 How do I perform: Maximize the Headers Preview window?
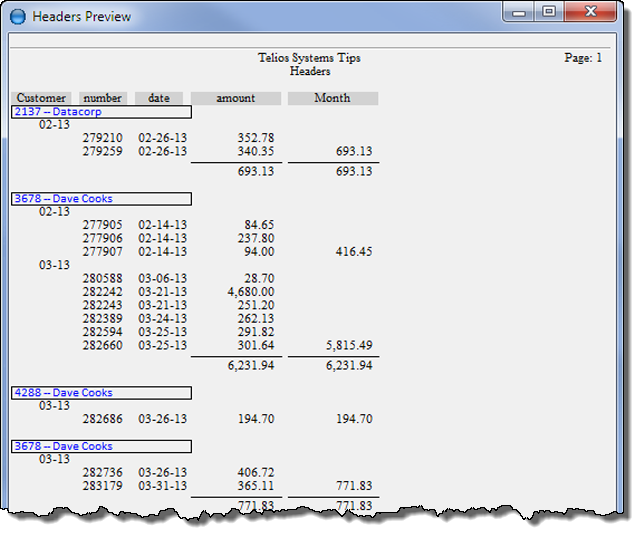click(549, 13)
